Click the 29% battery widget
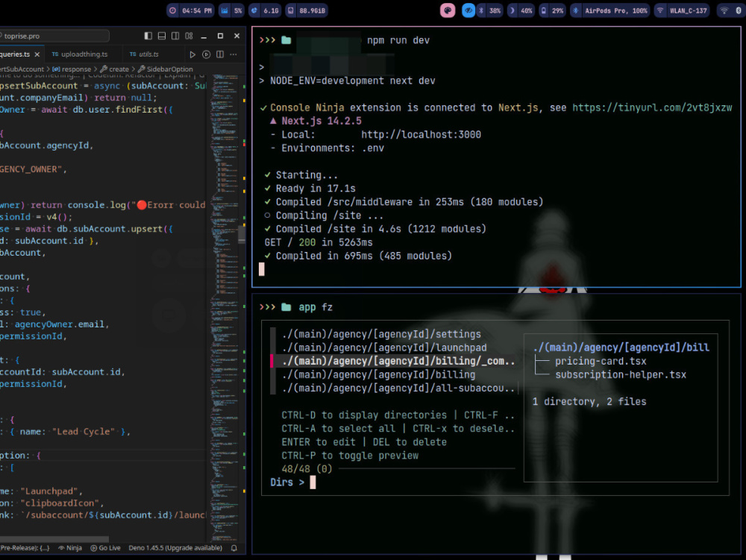The height and width of the screenshot is (560, 746). coord(552,10)
